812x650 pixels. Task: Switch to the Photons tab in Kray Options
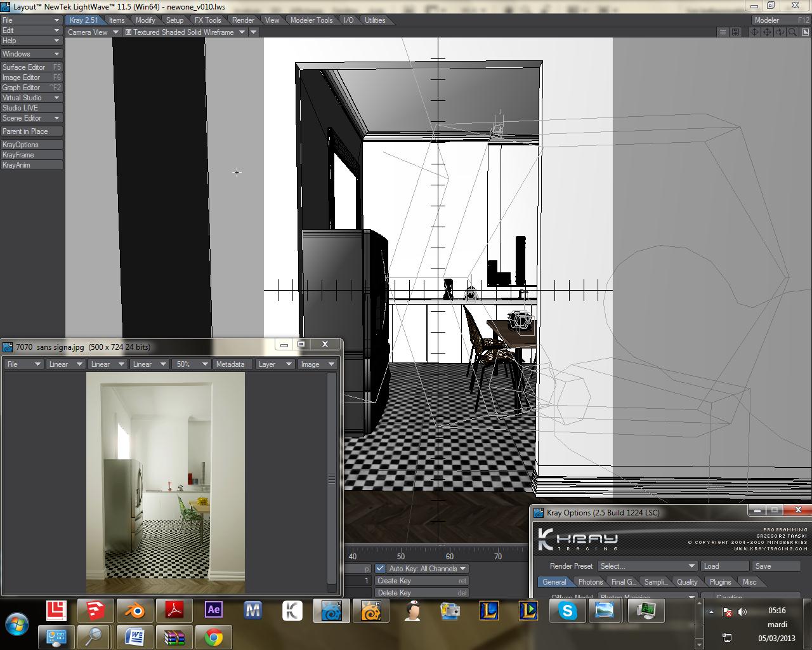[590, 582]
